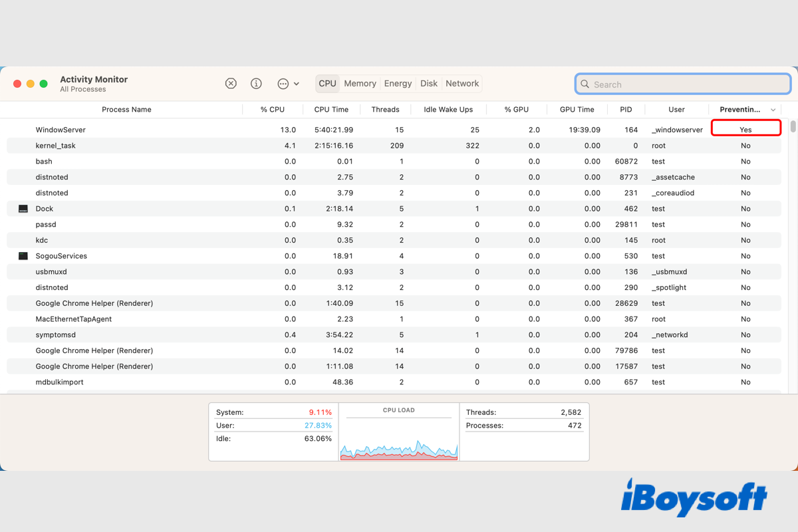Sort by % CPU column header
Screen dimensions: 798x532
click(x=272, y=110)
